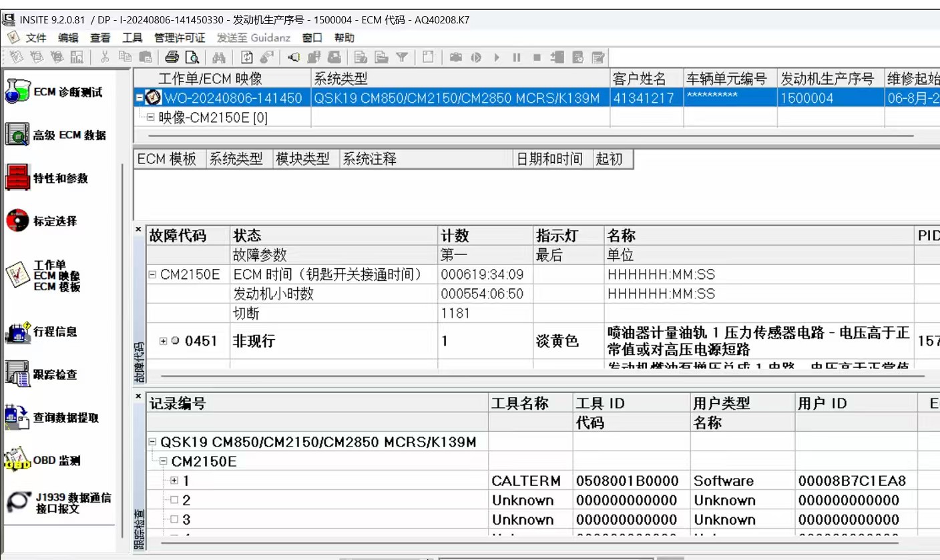
Task: Open the 文件 menu
Action: pos(35,38)
